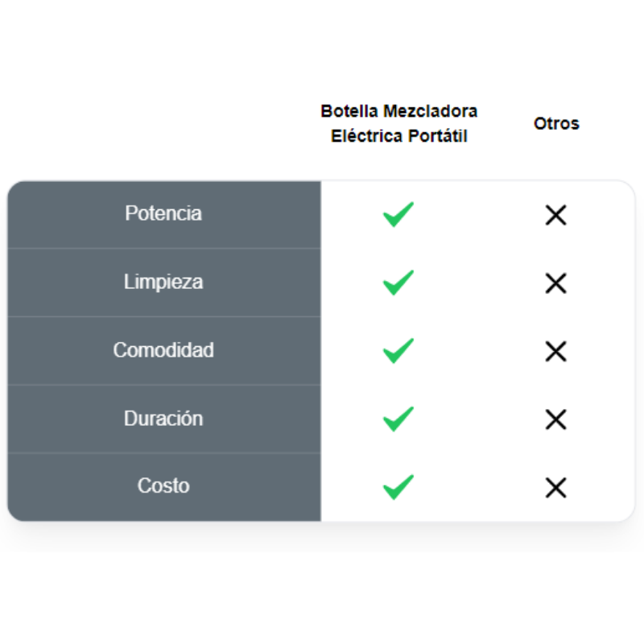Select the Duración row label
The height and width of the screenshot is (644, 644).
[163, 418]
